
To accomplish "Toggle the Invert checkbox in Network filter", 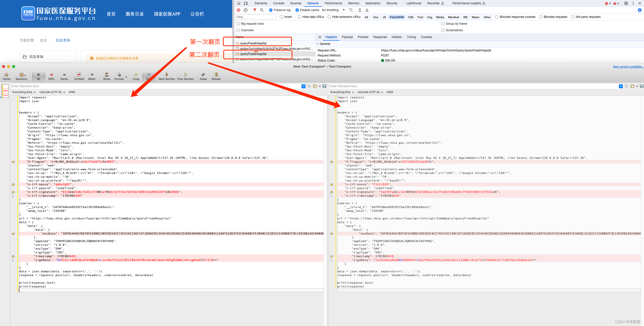I will (282, 17).
